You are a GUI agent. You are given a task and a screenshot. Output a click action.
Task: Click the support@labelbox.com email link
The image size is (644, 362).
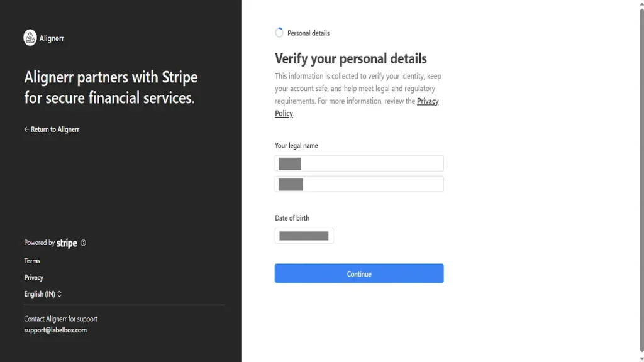pyautogui.click(x=55, y=330)
